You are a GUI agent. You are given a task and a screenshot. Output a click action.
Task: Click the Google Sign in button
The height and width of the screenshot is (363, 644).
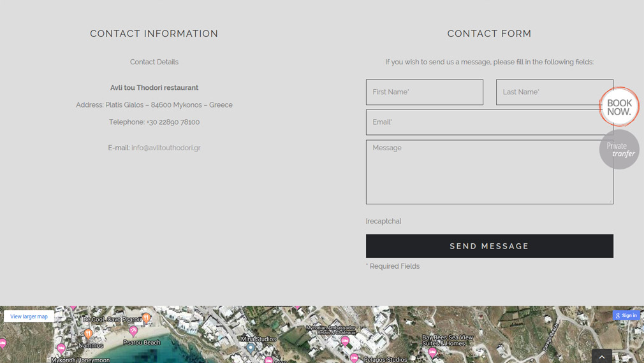pyautogui.click(x=626, y=315)
